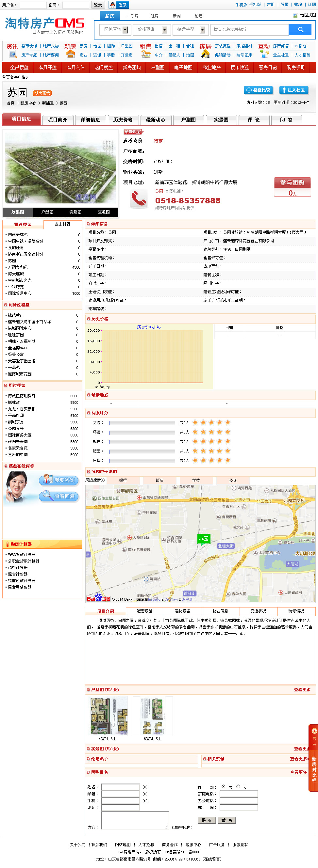Open the 查看回复 reply button

(59, 496)
